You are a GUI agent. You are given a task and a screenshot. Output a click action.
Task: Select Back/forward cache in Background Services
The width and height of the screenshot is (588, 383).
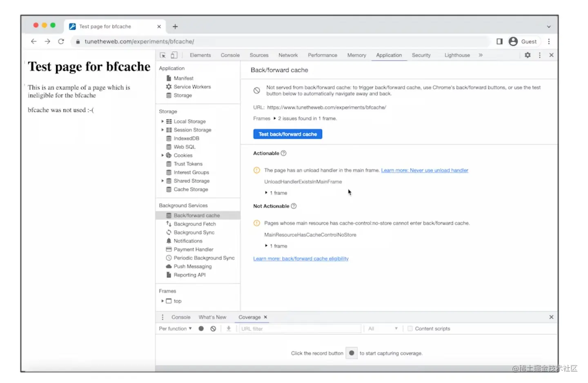pos(198,215)
